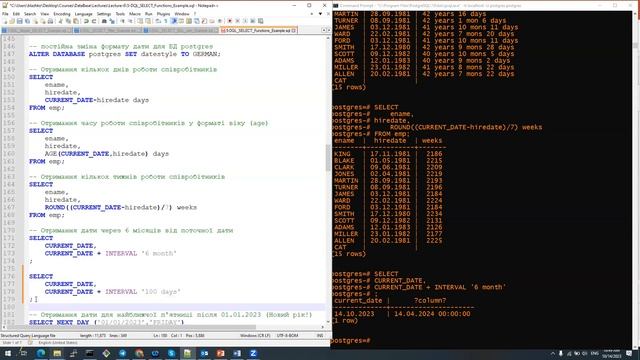The width and height of the screenshot is (640, 360).
Task: Open tab list dropdown arrow in menu bar
Action: (320, 14)
